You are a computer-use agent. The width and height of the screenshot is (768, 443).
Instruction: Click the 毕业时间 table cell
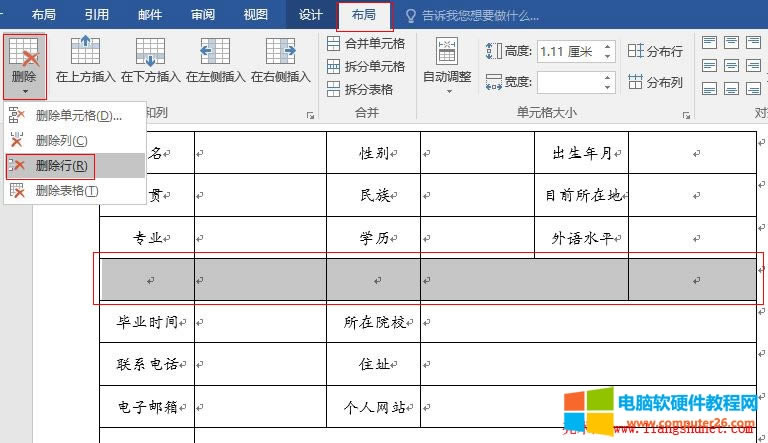click(x=147, y=322)
